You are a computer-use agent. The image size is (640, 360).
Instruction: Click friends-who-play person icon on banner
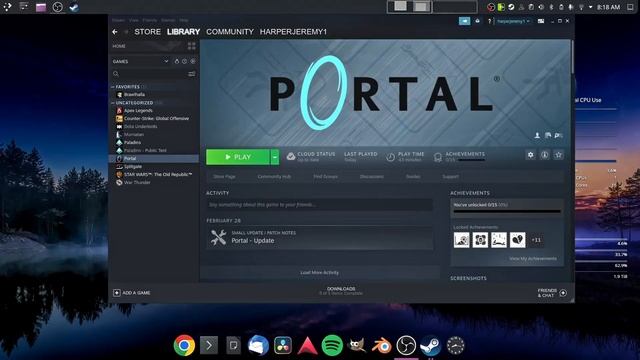click(x=537, y=135)
